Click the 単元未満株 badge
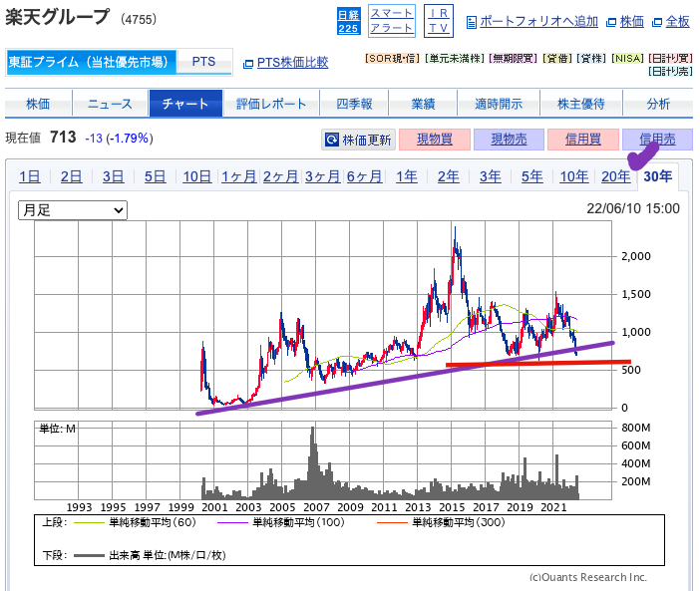 coord(455,59)
